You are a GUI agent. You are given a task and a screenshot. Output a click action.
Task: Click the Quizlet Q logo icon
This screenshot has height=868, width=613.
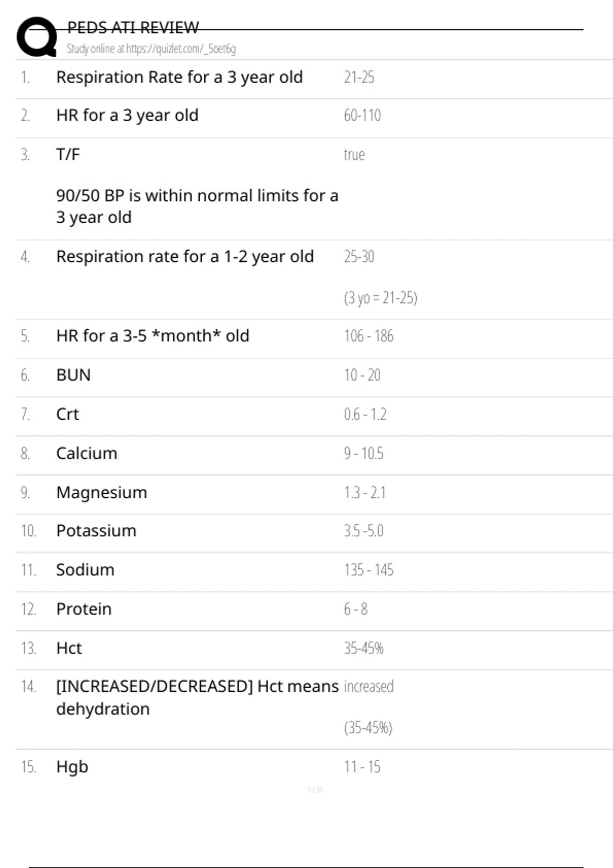(37, 37)
